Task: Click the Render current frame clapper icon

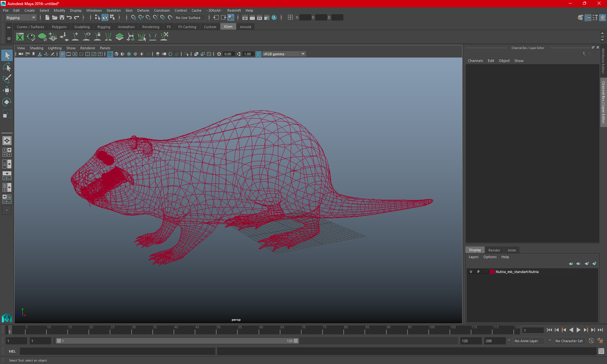Action: (x=252, y=18)
